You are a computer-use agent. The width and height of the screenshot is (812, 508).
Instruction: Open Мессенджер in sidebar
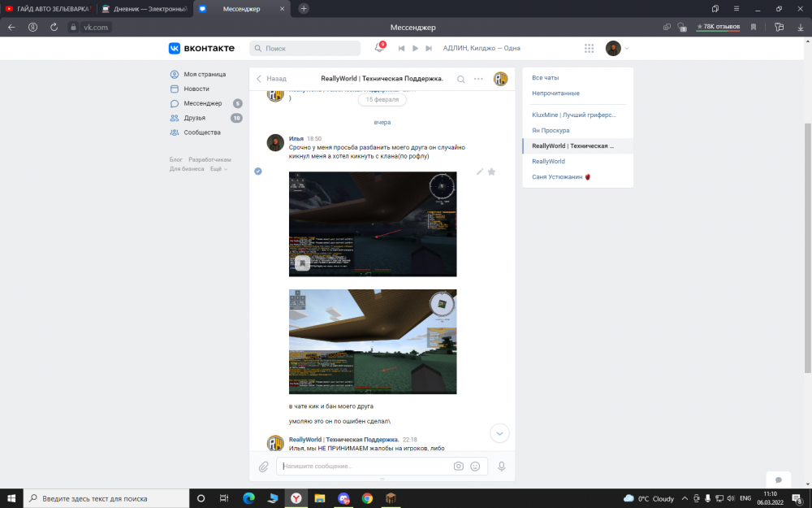202,103
